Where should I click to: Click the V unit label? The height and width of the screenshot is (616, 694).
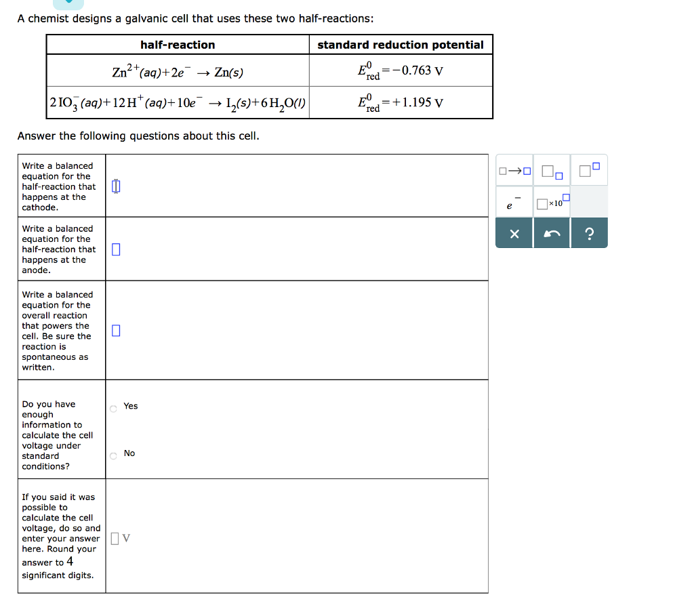[126, 538]
